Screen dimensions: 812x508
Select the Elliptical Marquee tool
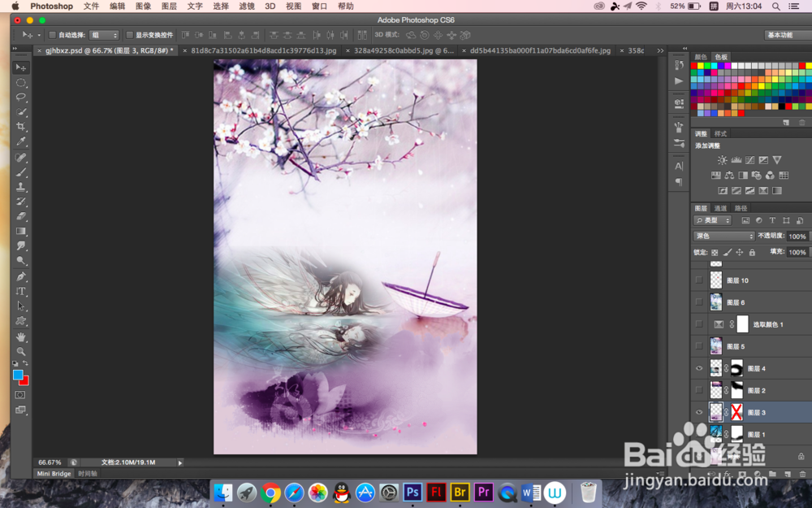pyautogui.click(x=21, y=82)
